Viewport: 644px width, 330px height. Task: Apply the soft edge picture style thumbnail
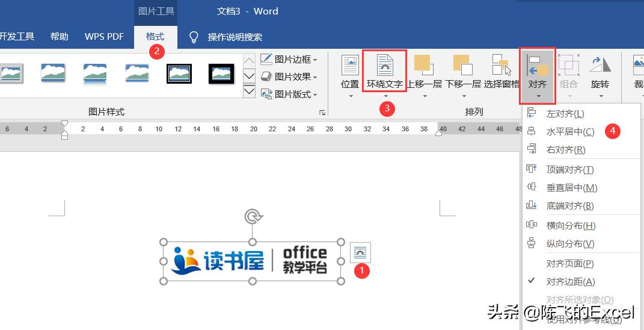click(x=136, y=73)
